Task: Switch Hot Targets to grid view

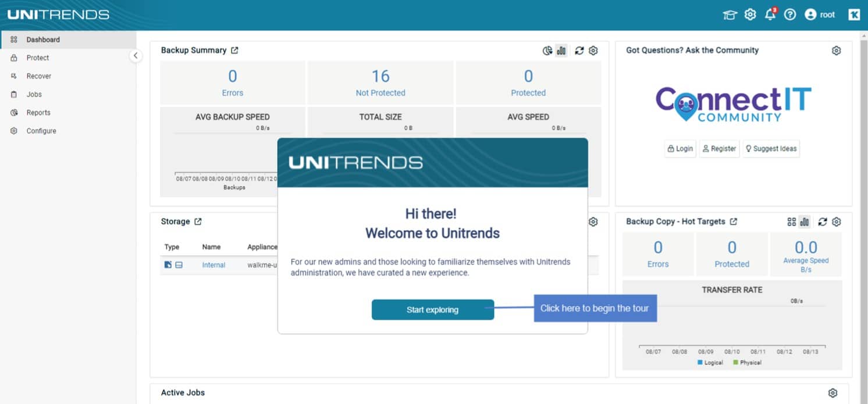Action: tap(791, 221)
